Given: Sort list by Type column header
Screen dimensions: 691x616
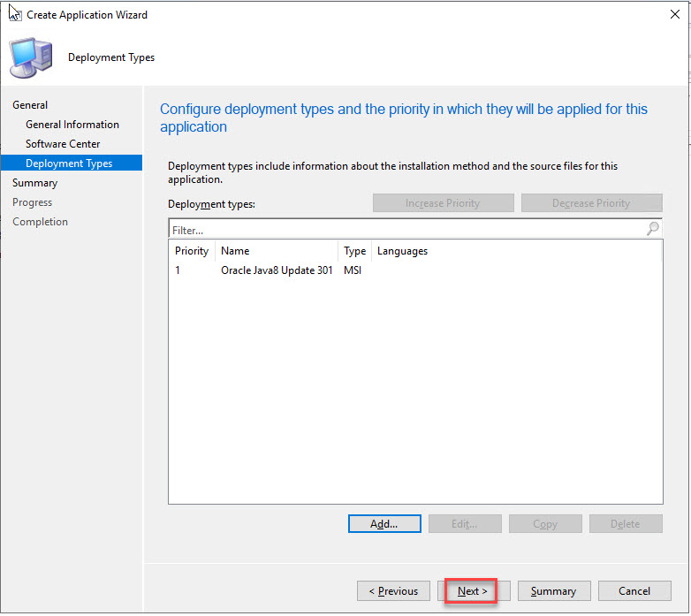Looking at the screenshot, I should (x=354, y=251).
